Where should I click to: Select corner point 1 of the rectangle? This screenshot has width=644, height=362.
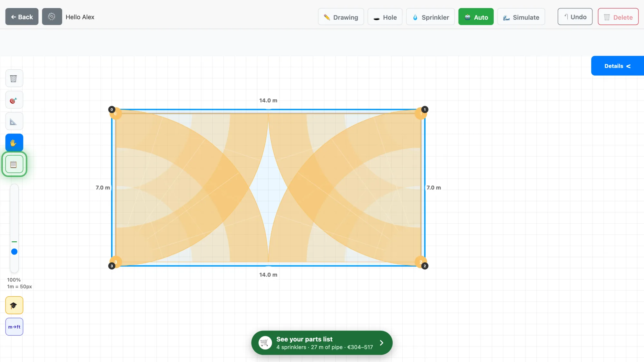click(425, 109)
